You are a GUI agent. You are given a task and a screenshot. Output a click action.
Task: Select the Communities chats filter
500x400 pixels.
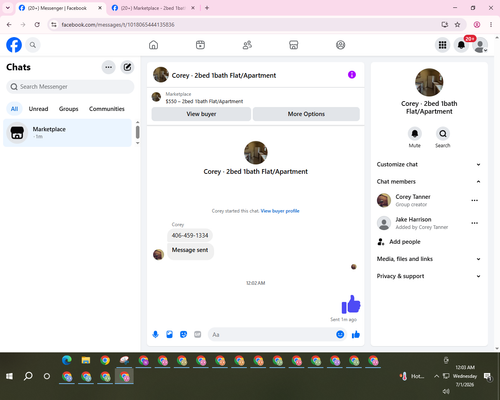coord(107,109)
